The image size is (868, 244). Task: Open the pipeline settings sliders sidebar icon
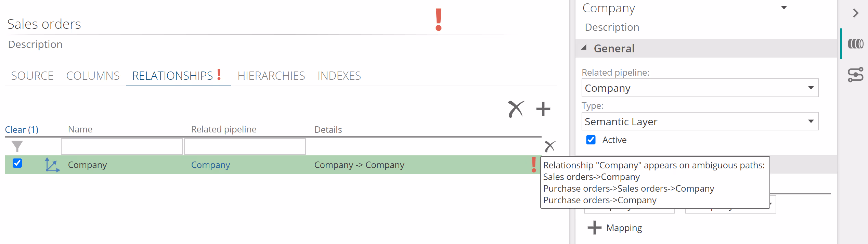coord(855,75)
